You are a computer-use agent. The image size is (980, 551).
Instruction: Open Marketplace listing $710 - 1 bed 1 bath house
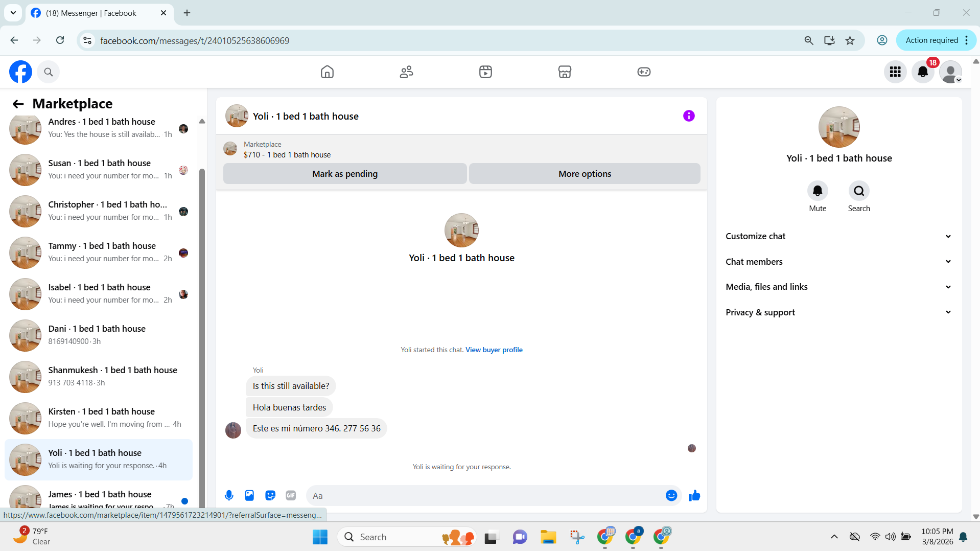tap(287, 155)
